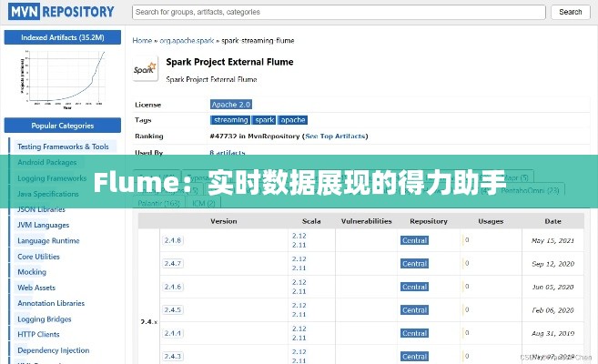The width and height of the screenshot is (598, 364).
Task: Open Core Utilities category in sidebar
Action: tap(38, 257)
